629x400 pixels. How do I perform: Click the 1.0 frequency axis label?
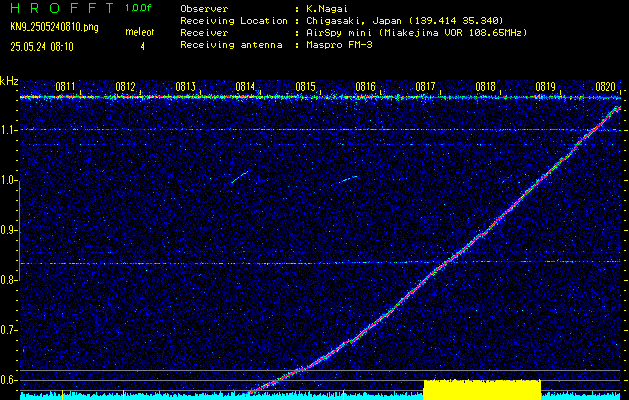point(8,181)
